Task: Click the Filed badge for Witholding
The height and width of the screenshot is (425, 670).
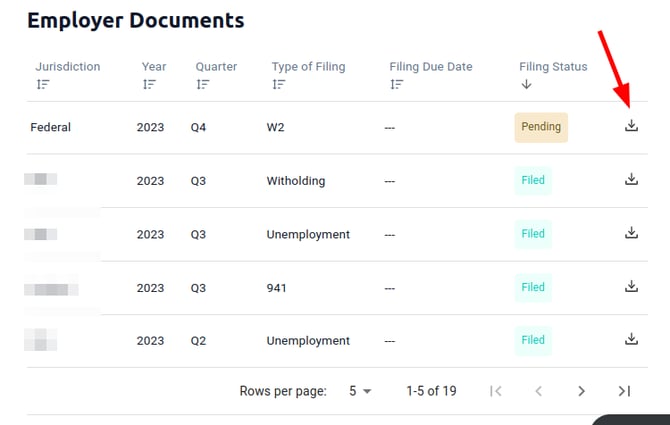Action: click(x=533, y=181)
